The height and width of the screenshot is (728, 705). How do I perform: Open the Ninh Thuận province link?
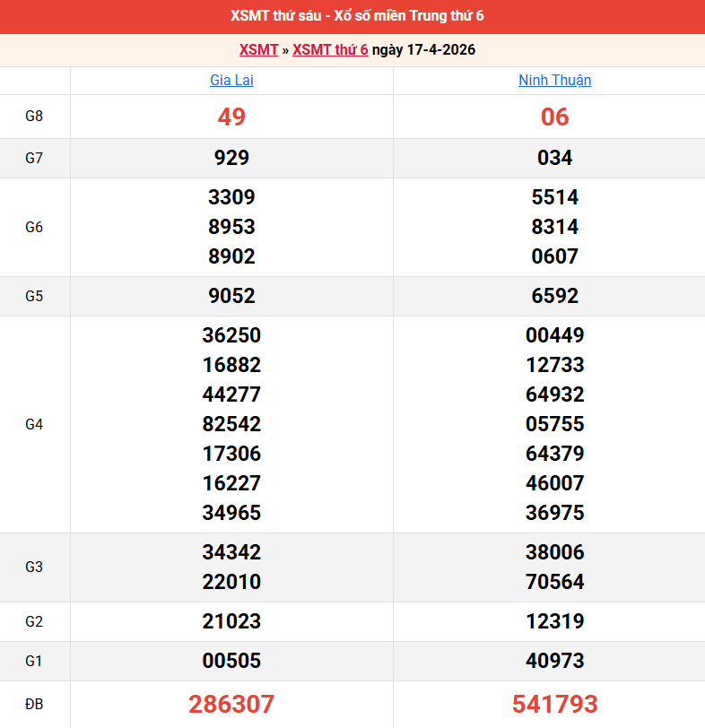point(554,81)
